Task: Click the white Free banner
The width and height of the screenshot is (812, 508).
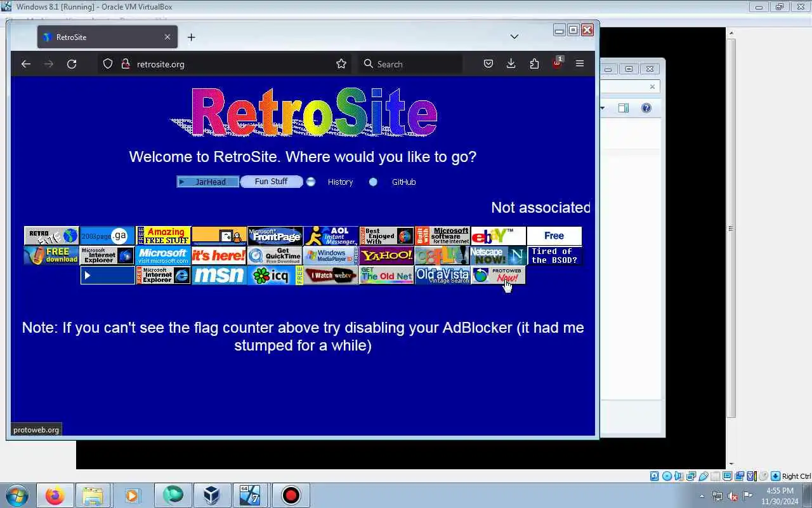Action: tap(554, 236)
